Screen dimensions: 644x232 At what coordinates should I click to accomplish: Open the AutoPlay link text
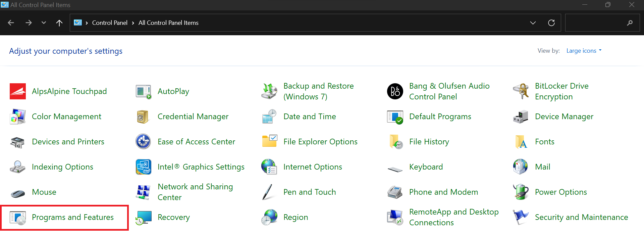point(173,91)
